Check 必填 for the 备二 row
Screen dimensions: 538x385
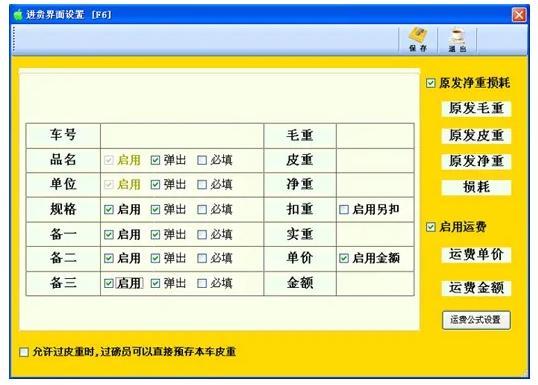pos(202,258)
